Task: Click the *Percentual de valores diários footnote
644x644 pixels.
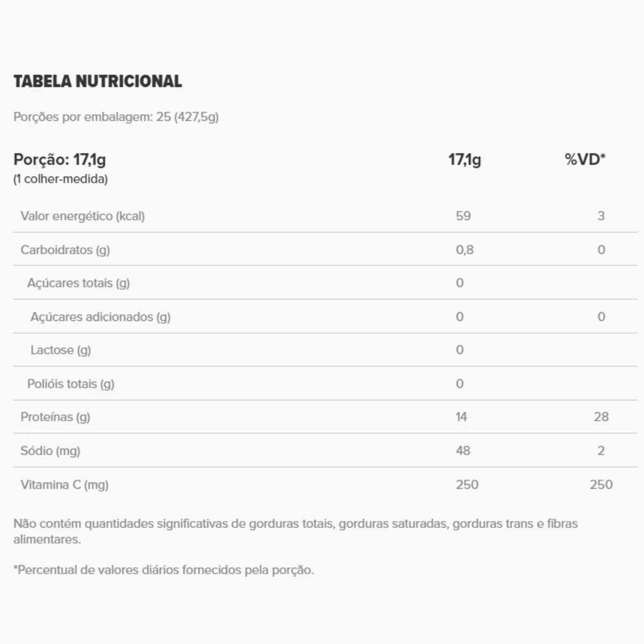Action: tap(164, 570)
